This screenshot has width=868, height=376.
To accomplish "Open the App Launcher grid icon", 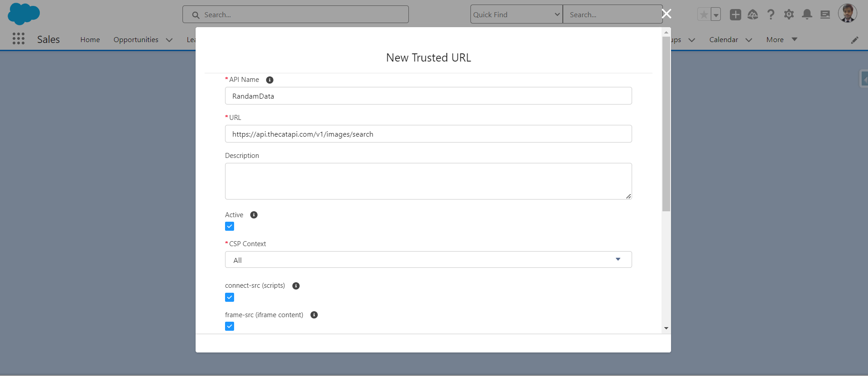I will [19, 39].
